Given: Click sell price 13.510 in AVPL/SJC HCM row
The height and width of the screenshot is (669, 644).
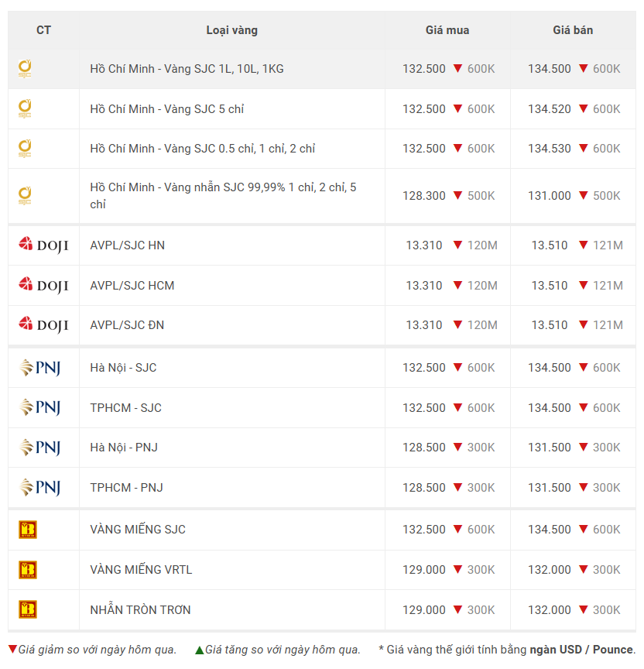Looking at the screenshot, I should [550, 286].
